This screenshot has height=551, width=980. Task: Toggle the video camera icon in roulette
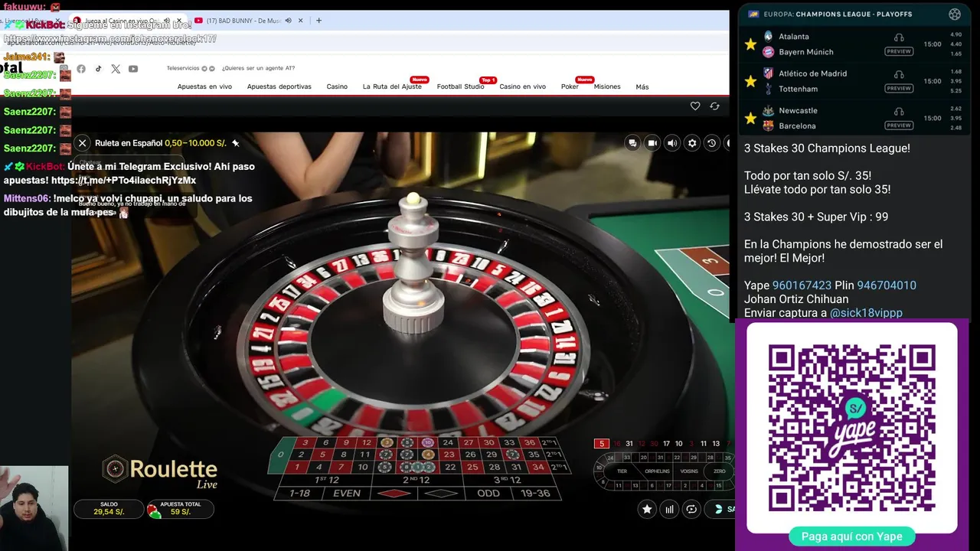tap(652, 143)
